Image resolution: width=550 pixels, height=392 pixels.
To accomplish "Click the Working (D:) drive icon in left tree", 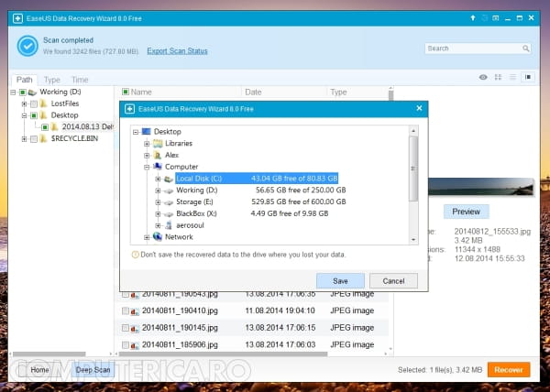I will point(32,93).
